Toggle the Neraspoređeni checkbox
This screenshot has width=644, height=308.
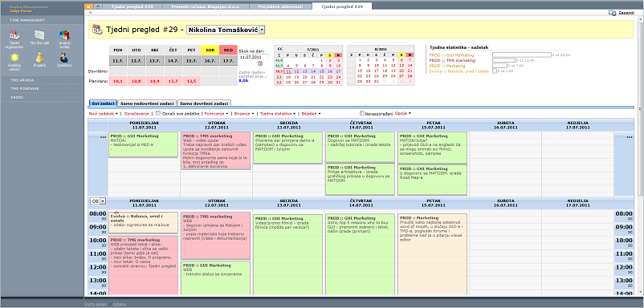click(x=362, y=113)
